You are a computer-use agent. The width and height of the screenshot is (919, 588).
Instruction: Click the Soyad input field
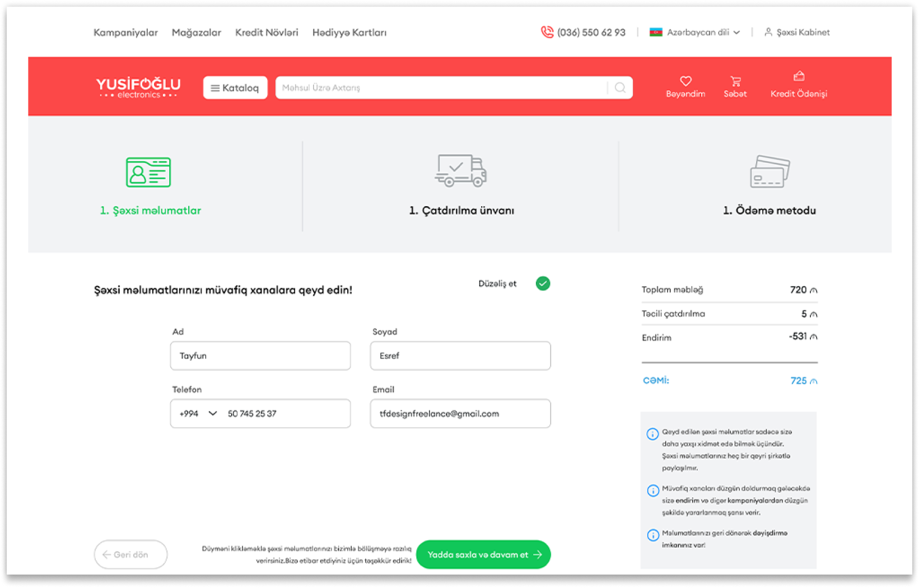460,356
